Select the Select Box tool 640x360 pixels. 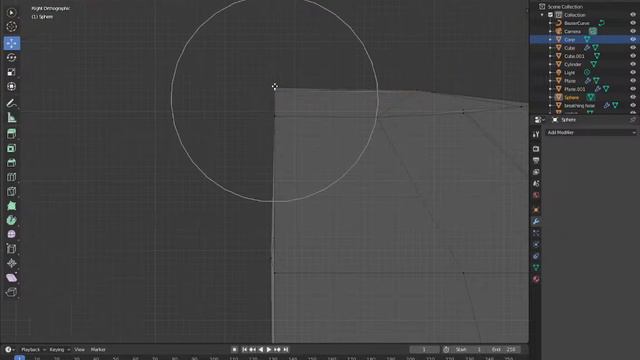(11, 13)
